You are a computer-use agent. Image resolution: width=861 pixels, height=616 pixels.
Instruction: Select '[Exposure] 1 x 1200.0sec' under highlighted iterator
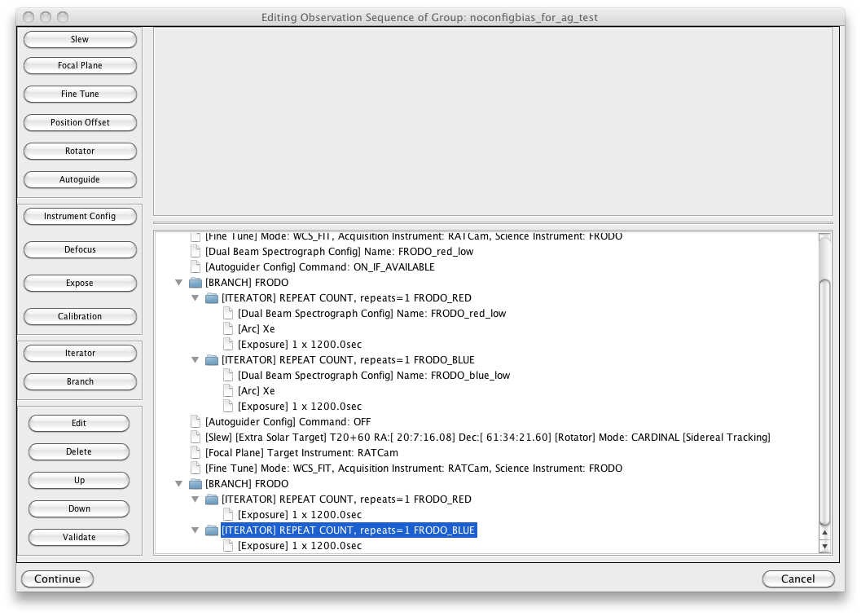(300, 546)
